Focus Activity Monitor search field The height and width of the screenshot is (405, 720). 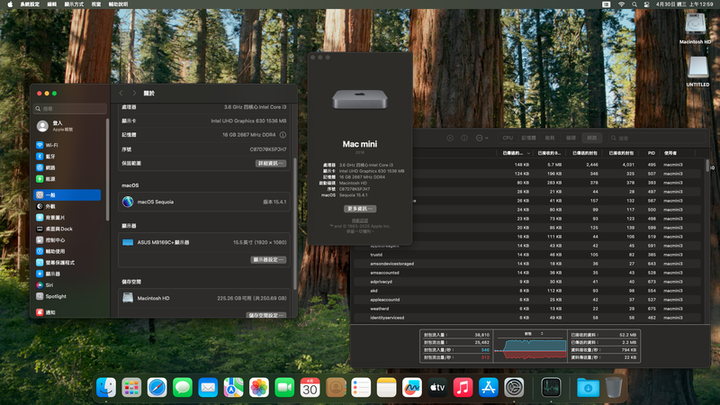[x=656, y=138]
